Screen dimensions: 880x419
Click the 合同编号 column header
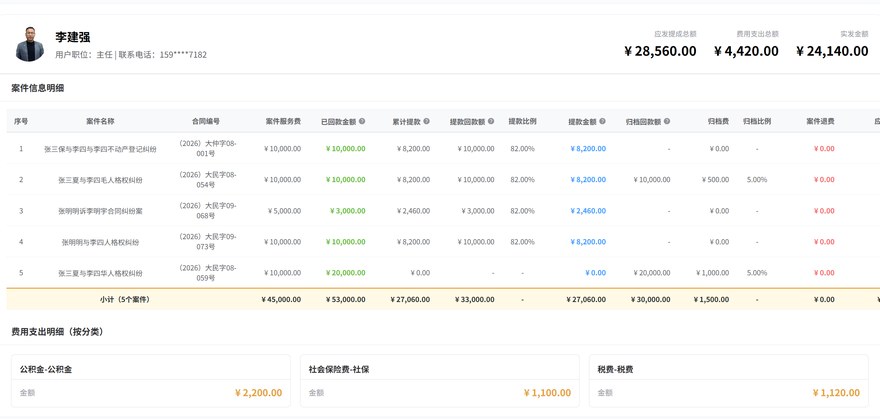[x=205, y=121]
